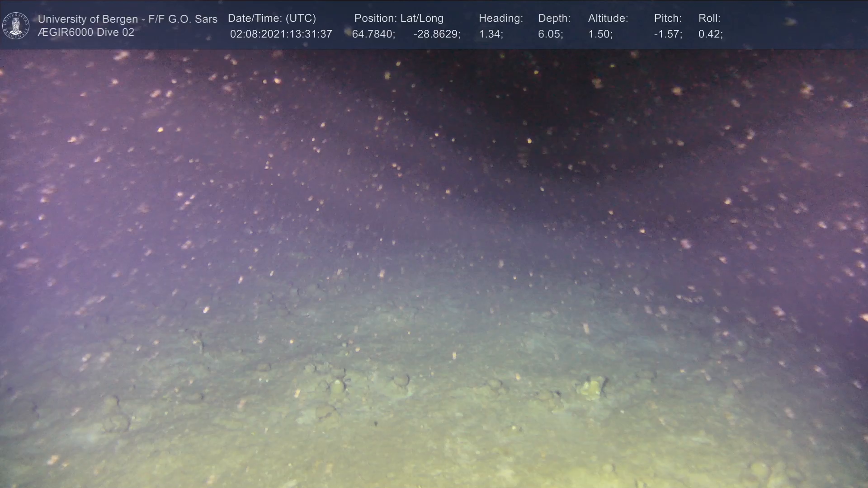The height and width of the screenshot is (488, 868).
Task: Click the University of Bergen seal logo
Action: 16,25
